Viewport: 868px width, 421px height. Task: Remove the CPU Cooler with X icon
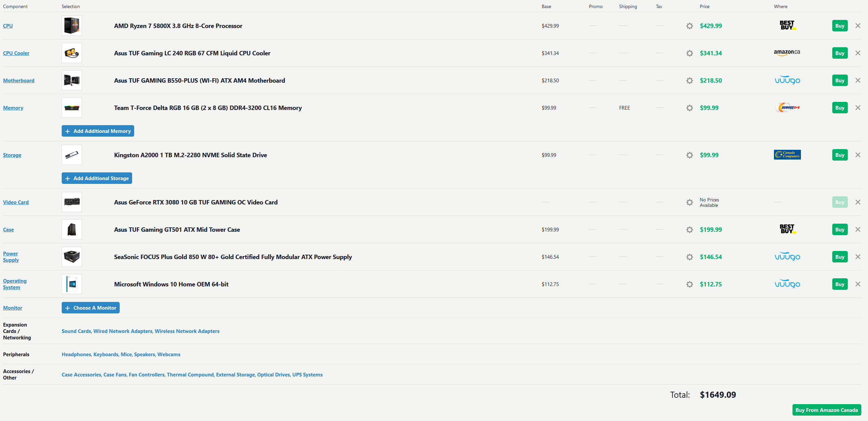[x=858, y=53]
